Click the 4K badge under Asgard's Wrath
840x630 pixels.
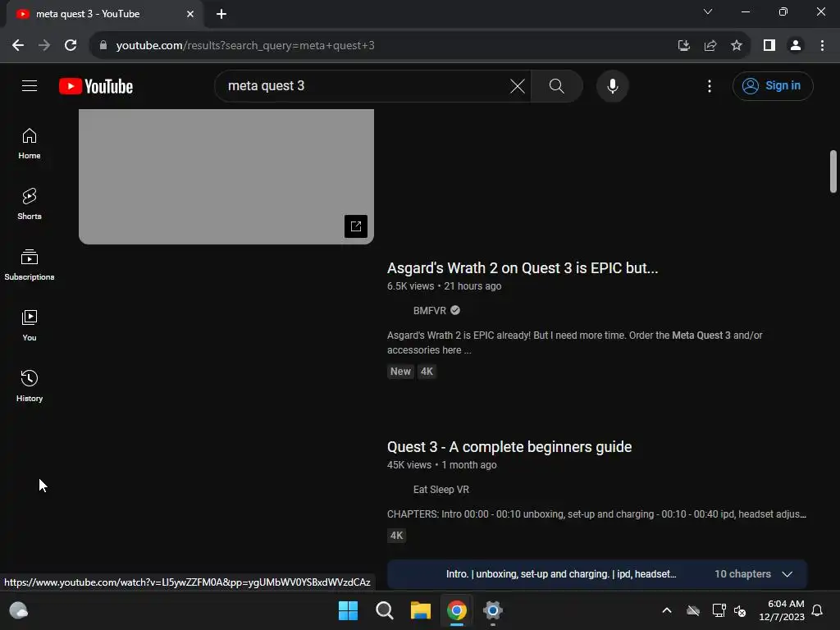coord(427,372)
